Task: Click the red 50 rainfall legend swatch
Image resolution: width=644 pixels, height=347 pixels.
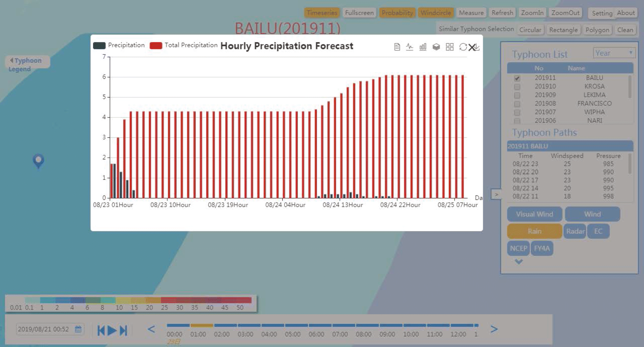Action: pos(244,300)
